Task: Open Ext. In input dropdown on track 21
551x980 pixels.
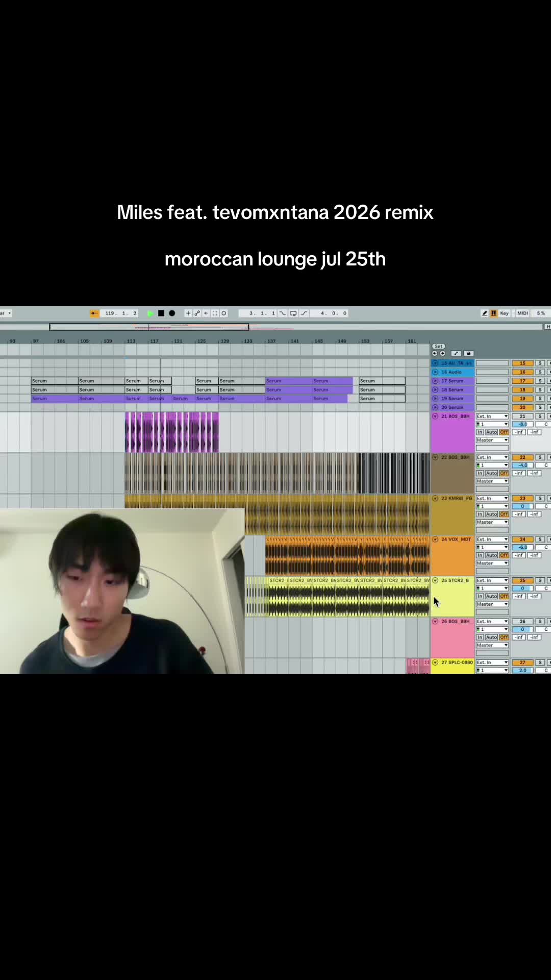Action: point(492,416)
